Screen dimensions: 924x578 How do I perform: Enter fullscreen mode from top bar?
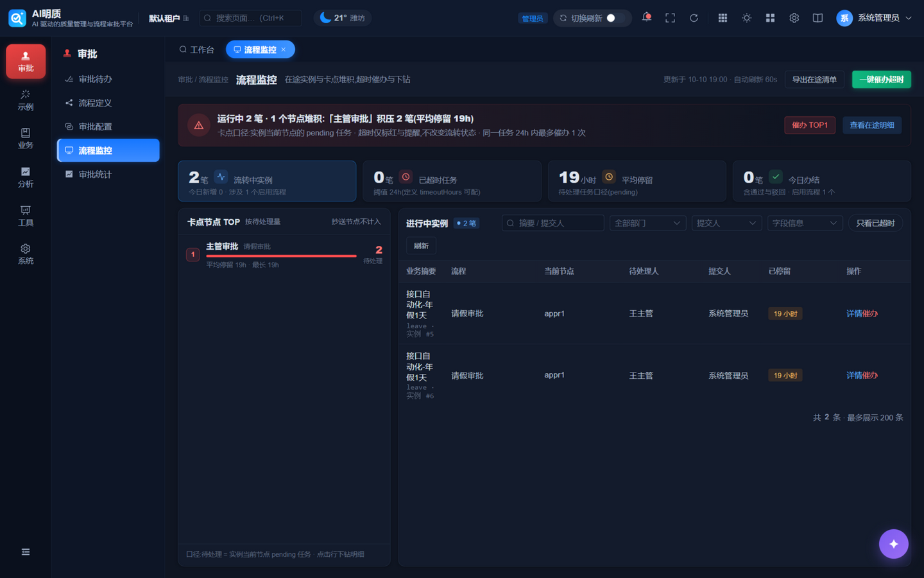click(670, 18)
